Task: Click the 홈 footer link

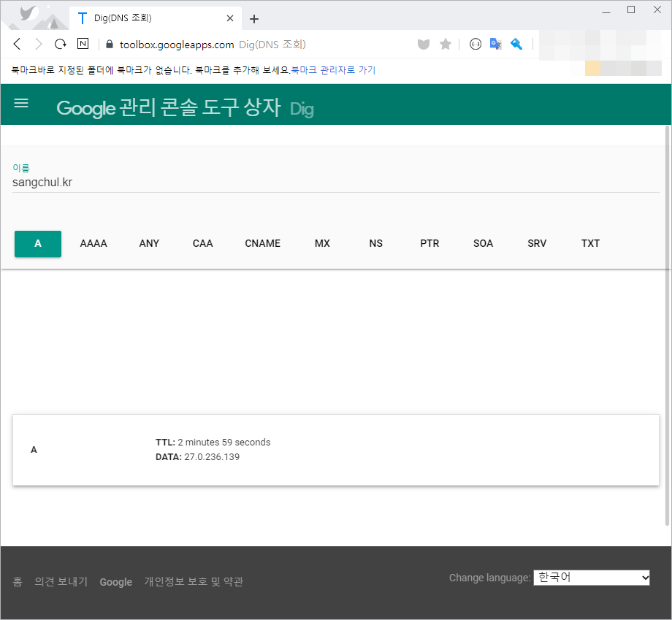Action: (17, 582)
